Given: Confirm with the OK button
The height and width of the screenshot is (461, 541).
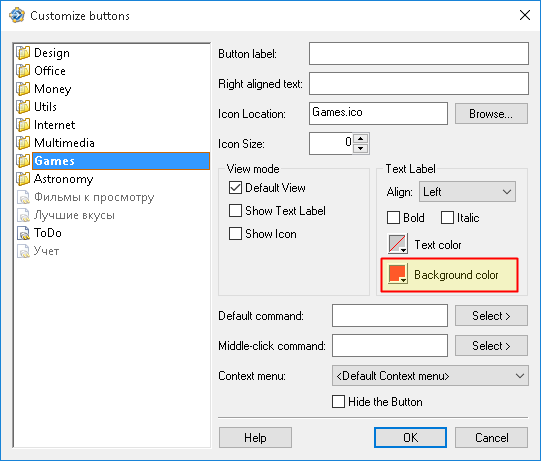Looking at the screenshot, I should click(410, 438).
